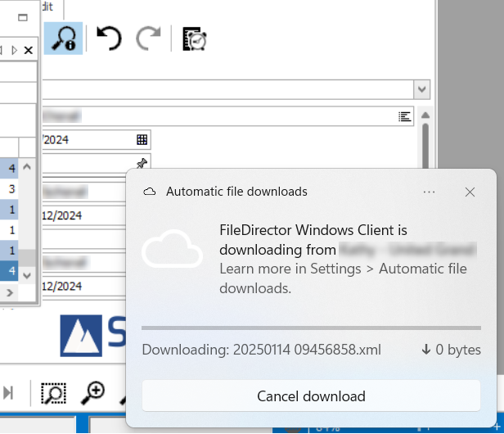Click the search info magnifier icon
The image size is (504, 434).
[63, 38]
